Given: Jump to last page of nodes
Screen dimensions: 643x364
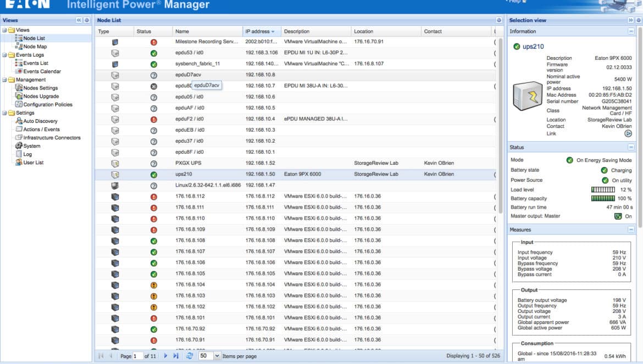Looking at the screenshot, I should (x=176, y=356).
